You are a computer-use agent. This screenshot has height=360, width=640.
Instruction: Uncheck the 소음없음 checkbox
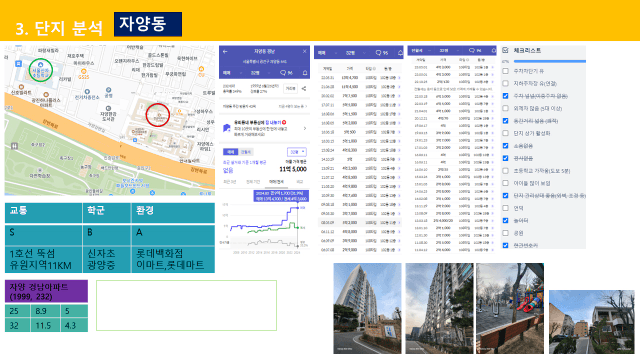tap(506, 146)
